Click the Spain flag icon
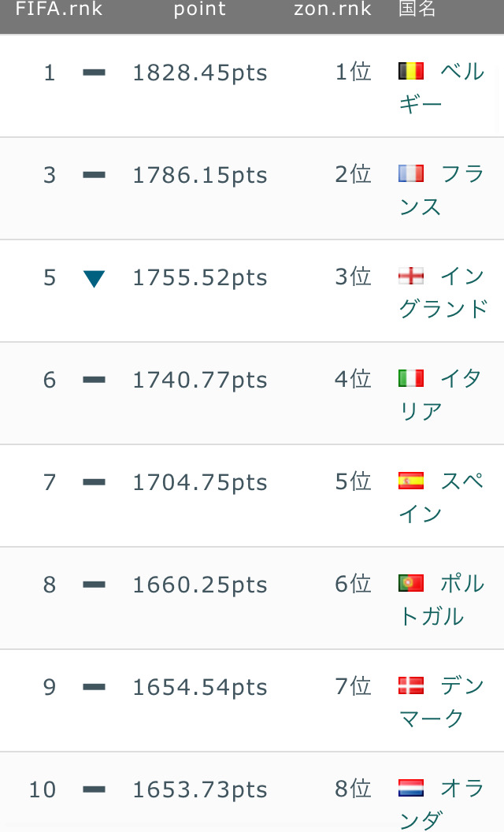The height and width of the screenshot is (832, 504). pos(411,481)
